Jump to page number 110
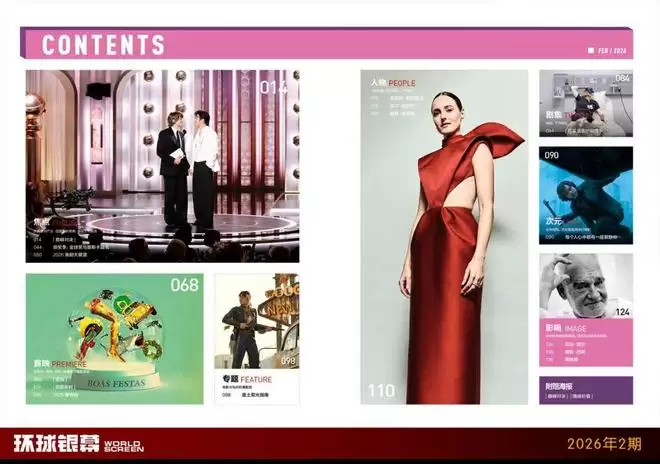 381,391
